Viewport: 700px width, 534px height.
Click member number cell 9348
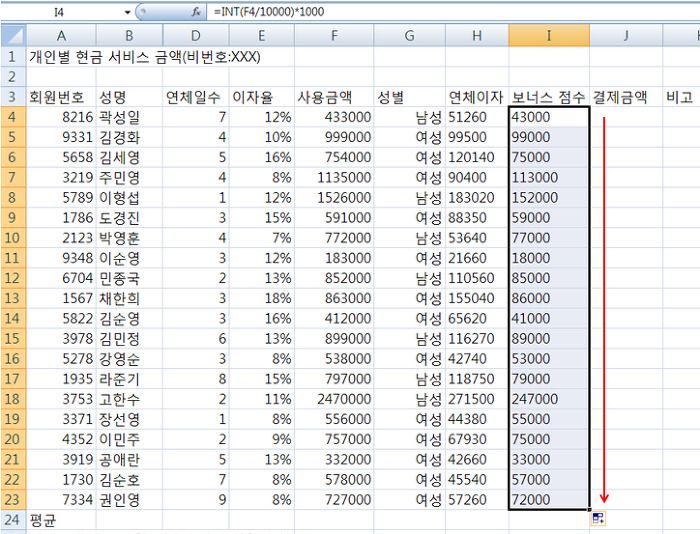[x=61, y=258]
